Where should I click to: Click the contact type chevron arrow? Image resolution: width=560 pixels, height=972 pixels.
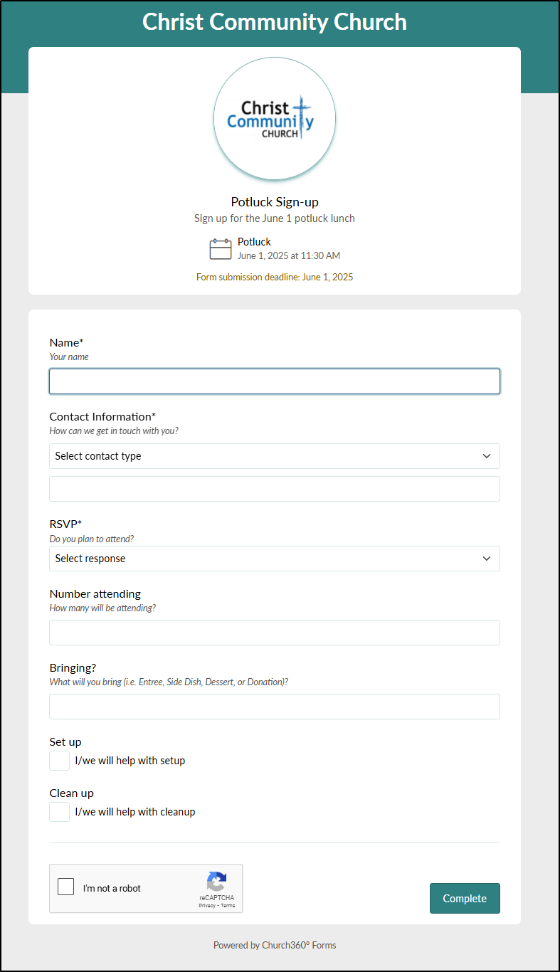click(x=487, y=456)
